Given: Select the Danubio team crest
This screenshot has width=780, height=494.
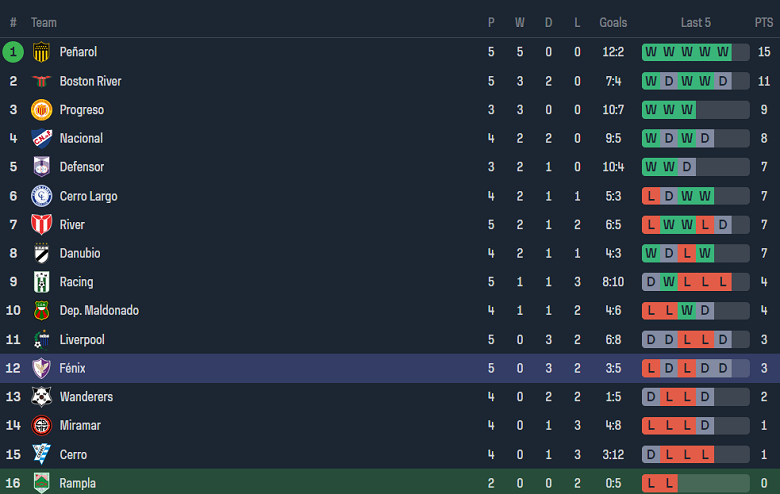Looking at the screenshot, I should pyautogui.click(x=41, y=253).
